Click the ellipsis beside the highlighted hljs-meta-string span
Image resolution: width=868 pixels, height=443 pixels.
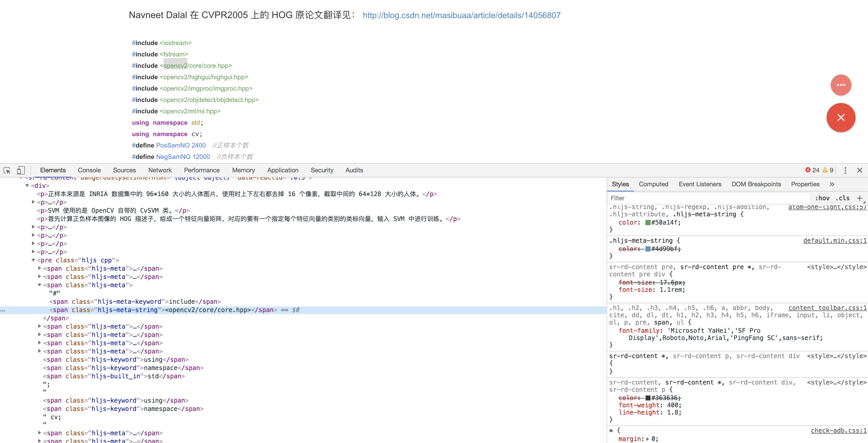point(3,310)
